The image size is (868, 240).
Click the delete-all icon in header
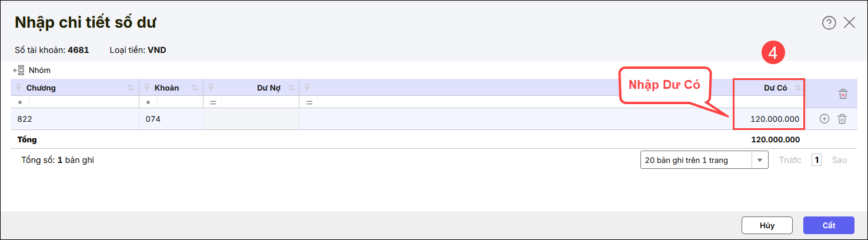pos(843,94)
